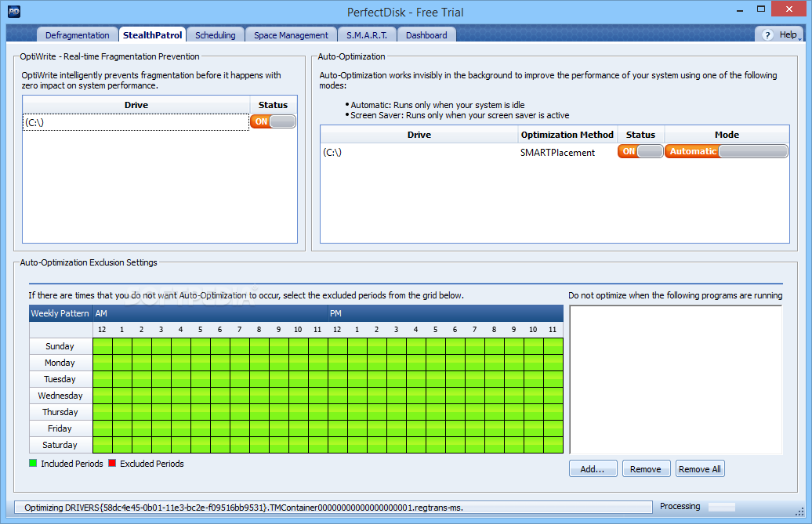Screen dimensions: 812x524
Task: Click the excluded programs list box
Action: coord(676,380)
